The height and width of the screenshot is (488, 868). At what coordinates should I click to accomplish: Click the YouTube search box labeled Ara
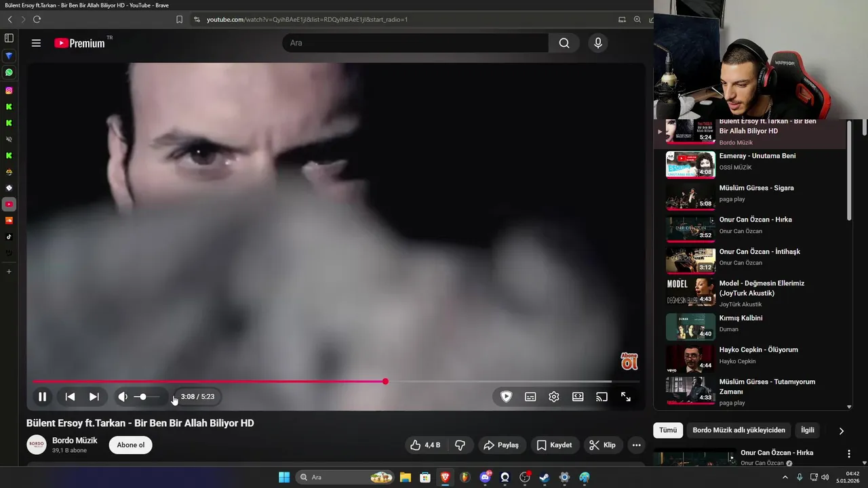coord(415,43)
